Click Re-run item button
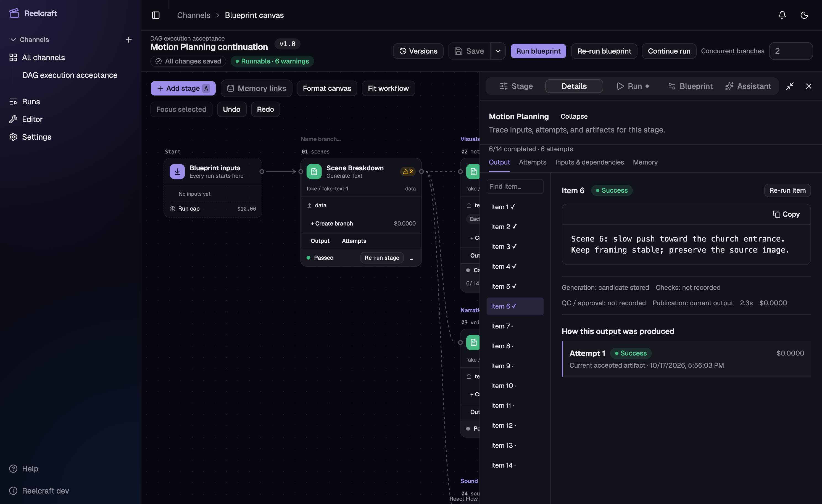 787,190
